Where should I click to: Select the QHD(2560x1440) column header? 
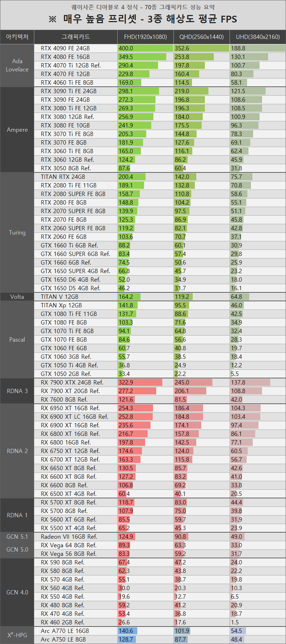[x=201, y=37]
